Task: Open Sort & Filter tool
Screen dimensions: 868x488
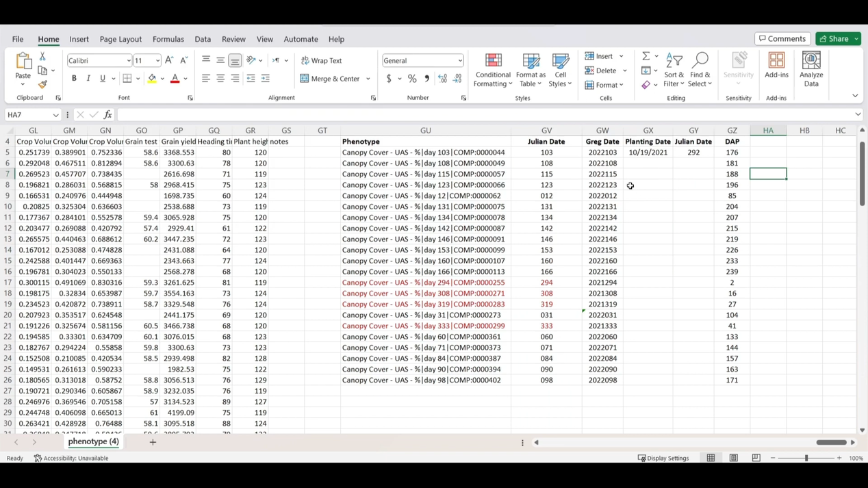Action: (x=674, y=70)
